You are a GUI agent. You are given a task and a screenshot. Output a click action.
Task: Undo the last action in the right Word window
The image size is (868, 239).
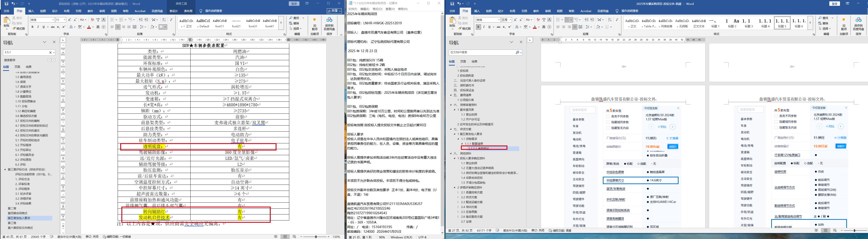tap(459, 4)
